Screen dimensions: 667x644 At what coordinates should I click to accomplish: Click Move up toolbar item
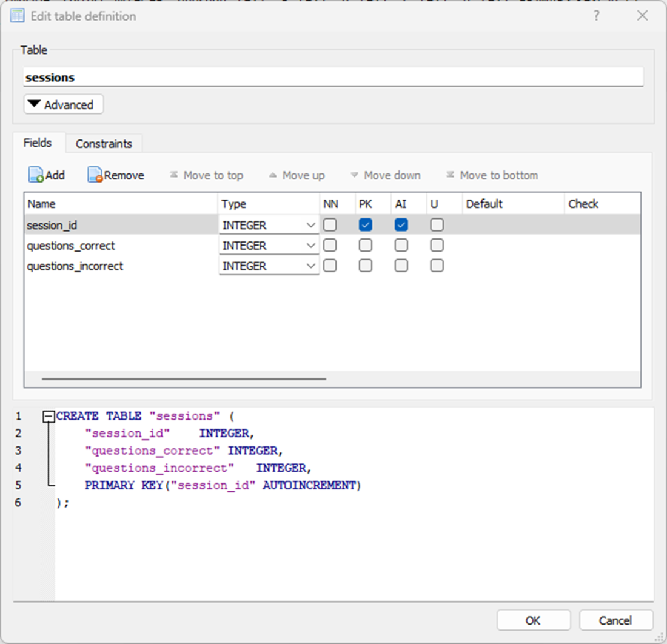(297, 175)
